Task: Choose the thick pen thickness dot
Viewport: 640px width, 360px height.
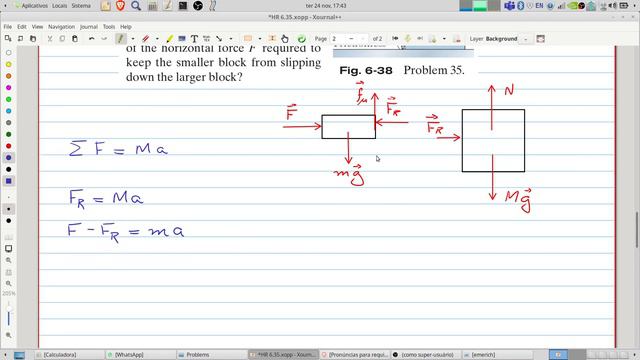Action: pyautogui.click(x=9, y=221)
